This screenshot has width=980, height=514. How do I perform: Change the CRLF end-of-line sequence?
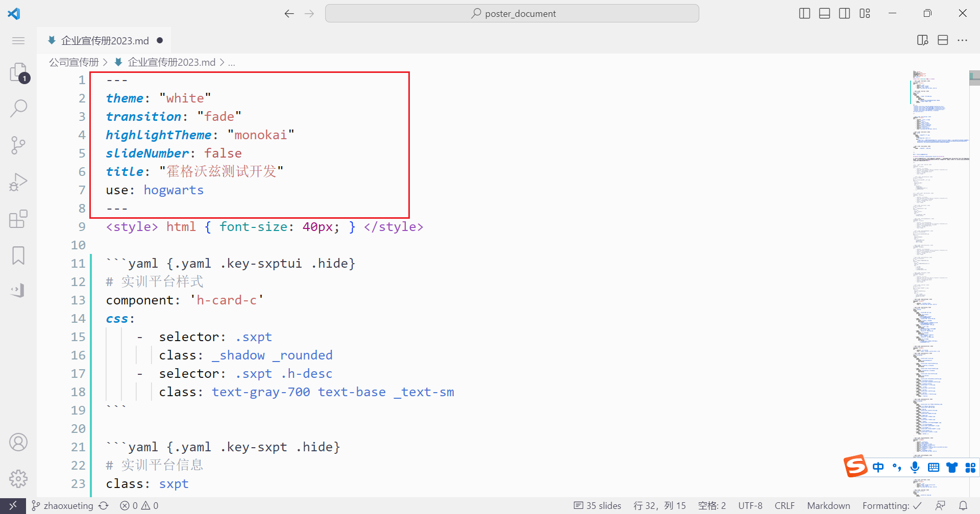pos(784,505)
